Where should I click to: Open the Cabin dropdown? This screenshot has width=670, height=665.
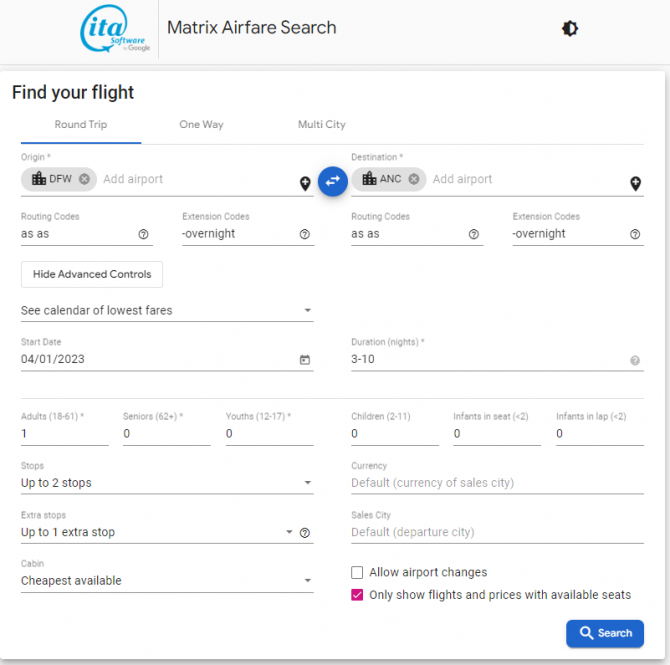[x=167, y=581]
